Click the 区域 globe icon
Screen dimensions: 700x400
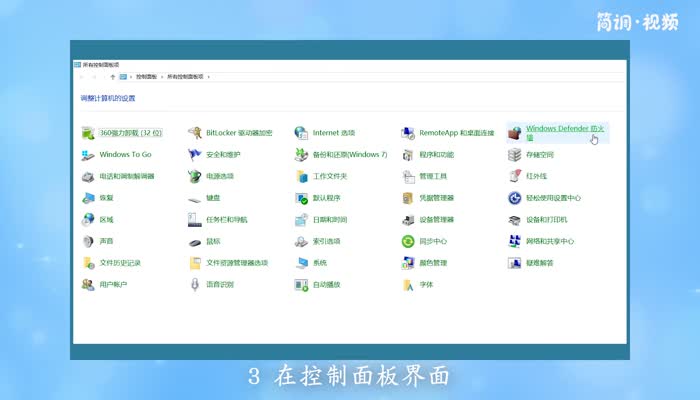pyautogui.click(x=88, y=219)
